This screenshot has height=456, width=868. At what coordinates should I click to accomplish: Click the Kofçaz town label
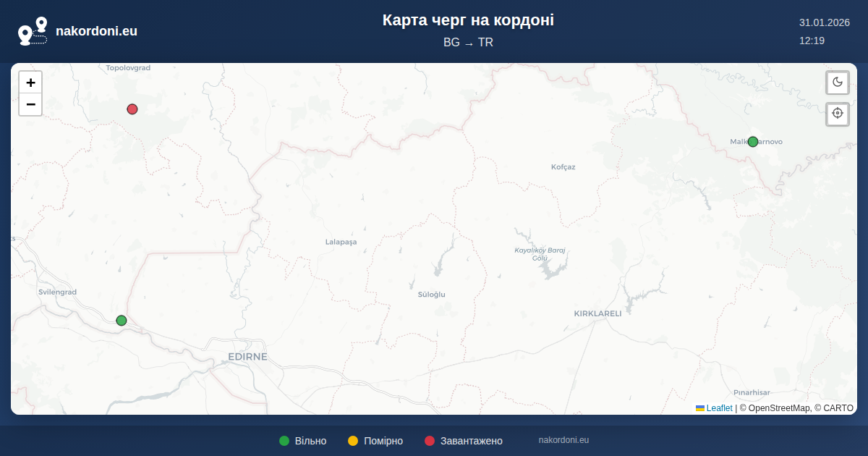click(x=563, y=167)
